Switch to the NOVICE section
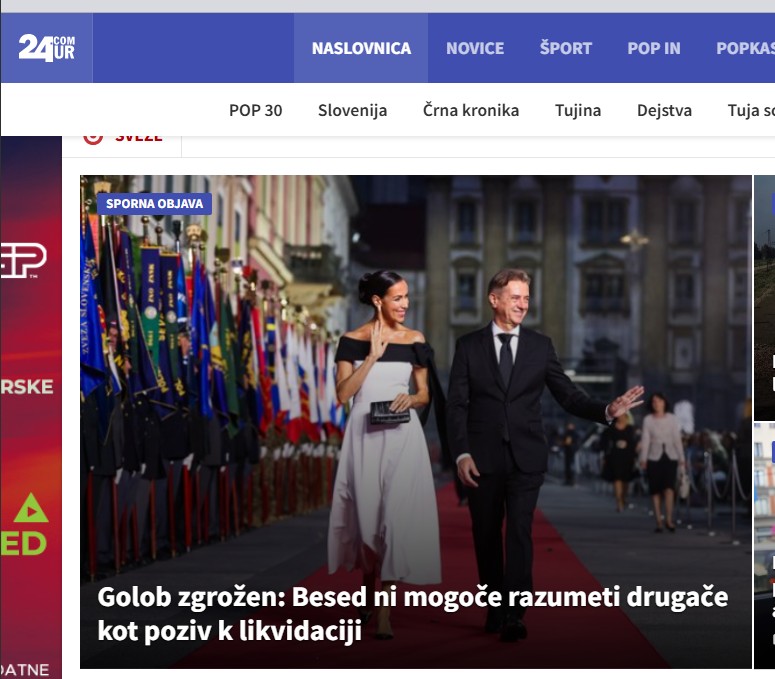The height and width of the screenshot is (679, 775). (x=475, y=48)
